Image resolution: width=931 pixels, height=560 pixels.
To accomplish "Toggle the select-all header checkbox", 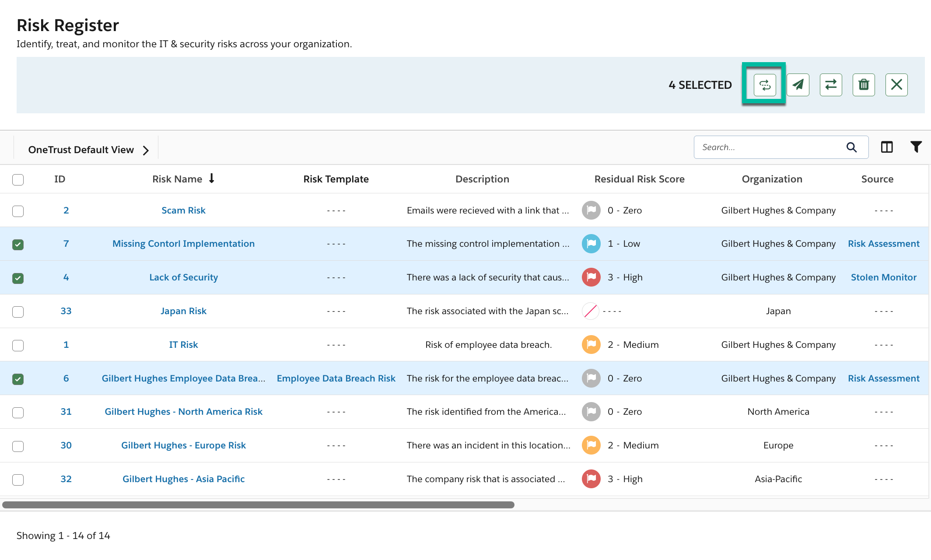I will pyautogui.click(x=18, y=179).
